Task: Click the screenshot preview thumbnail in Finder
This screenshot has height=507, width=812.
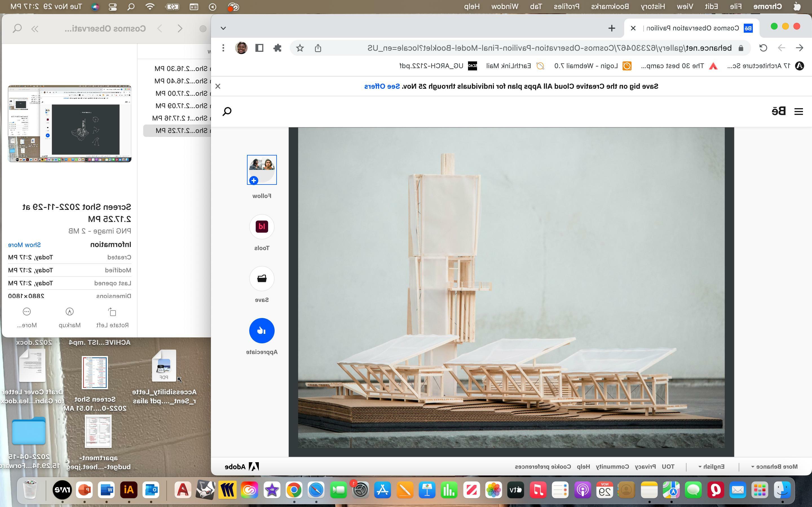Action: click(69, 123)
